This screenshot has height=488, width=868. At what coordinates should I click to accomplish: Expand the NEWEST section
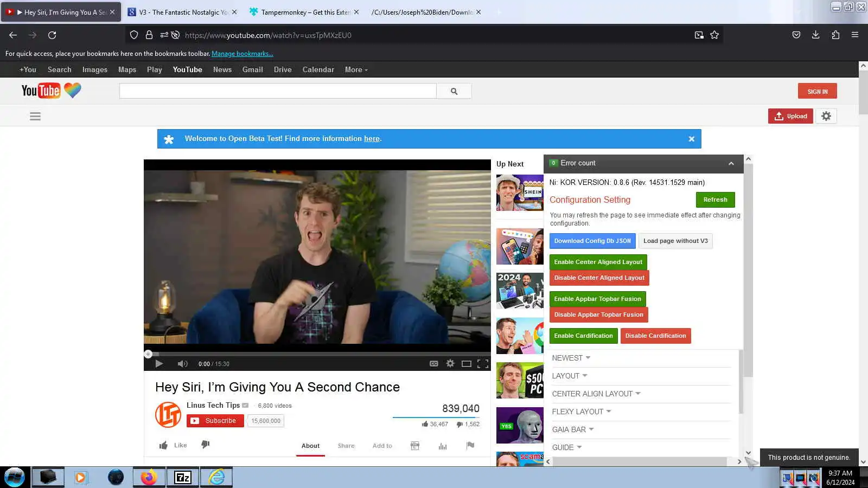tap(571, 358)
